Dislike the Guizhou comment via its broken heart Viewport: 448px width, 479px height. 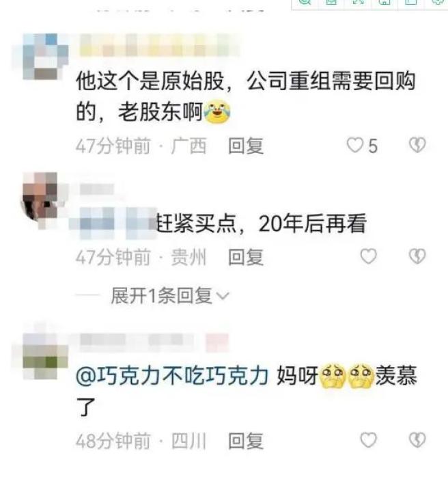[417, 256]
